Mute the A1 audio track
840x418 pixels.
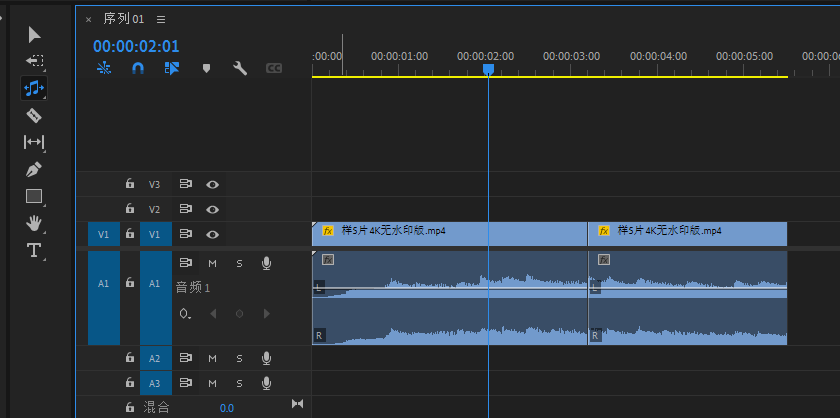click(x=212, y=263)
